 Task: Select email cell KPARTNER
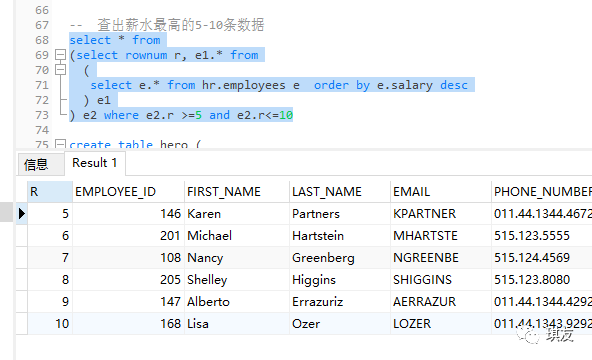tap(441, 214)
